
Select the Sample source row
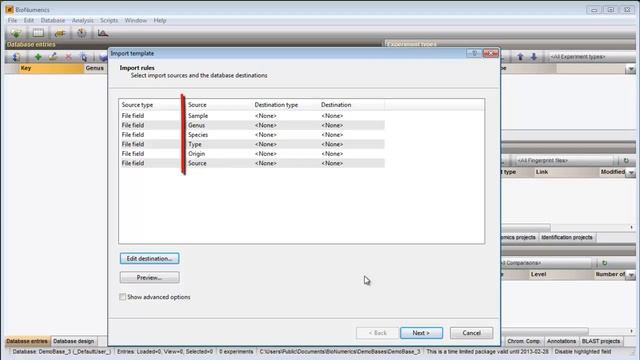[252, 116]
